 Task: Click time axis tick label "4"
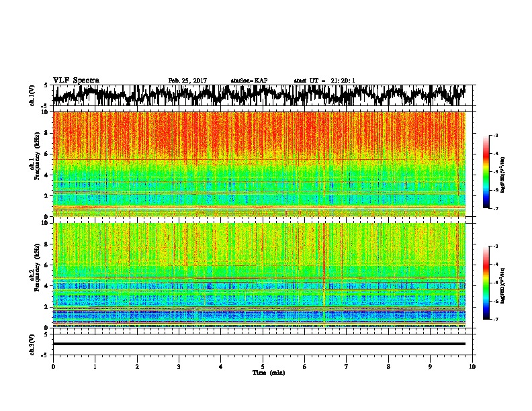click(221, 367)
